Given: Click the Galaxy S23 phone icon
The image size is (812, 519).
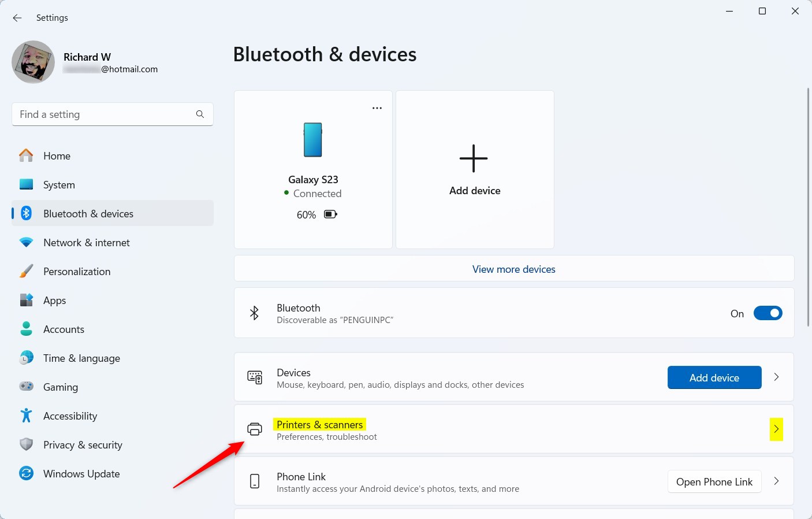Looking at the screenshot, I should click(313, 140).
